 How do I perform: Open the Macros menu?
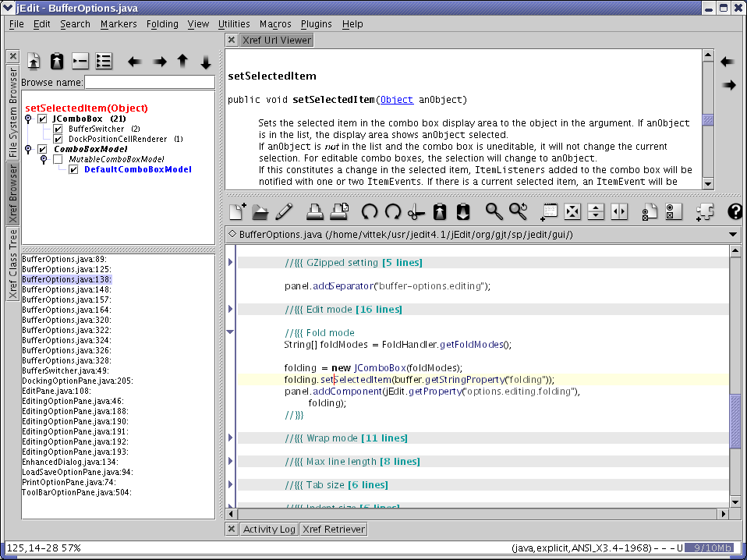[275, 24]
